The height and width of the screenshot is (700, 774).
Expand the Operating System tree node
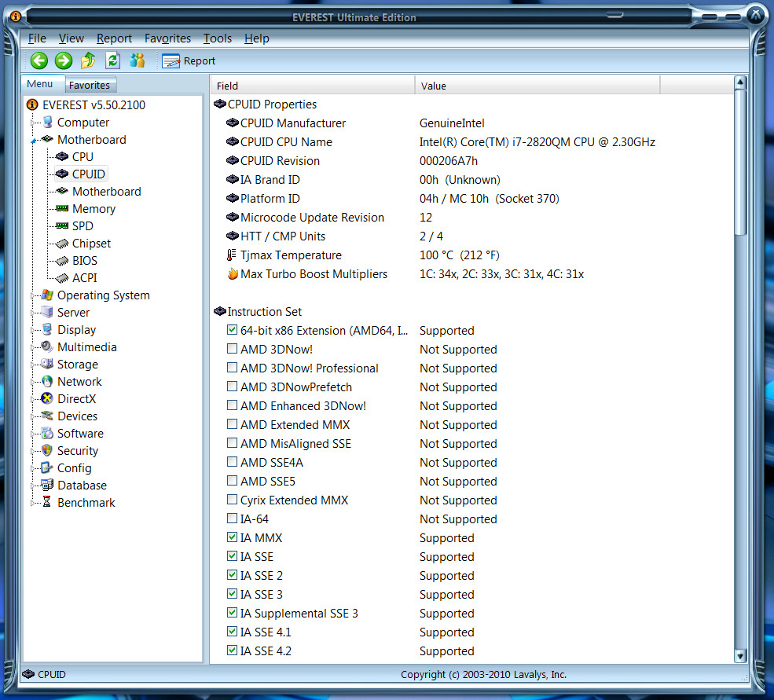click(33, 295)
